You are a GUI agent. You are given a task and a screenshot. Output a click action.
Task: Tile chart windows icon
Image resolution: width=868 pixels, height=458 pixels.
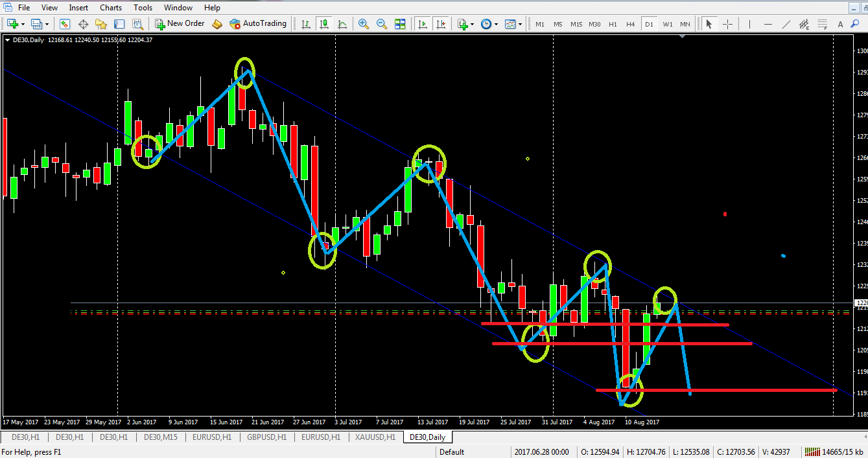point(400,24)
